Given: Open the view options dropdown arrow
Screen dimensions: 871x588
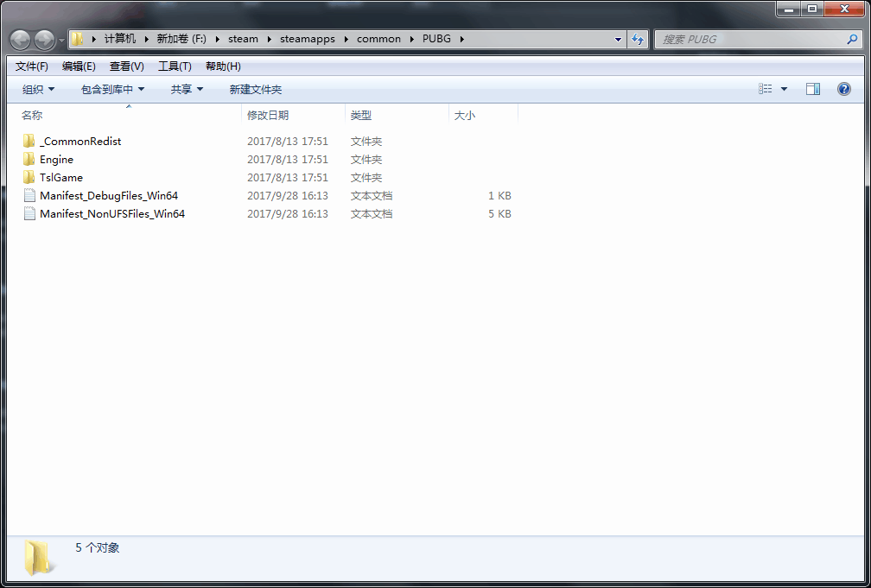Looking at the screenshot, I should (784, 89).
